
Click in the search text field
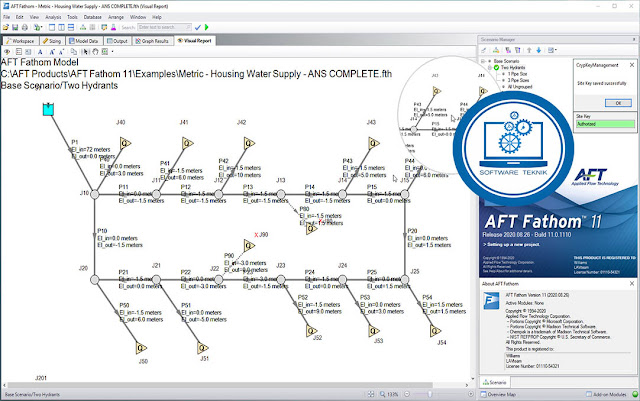(x=164, y=27)
